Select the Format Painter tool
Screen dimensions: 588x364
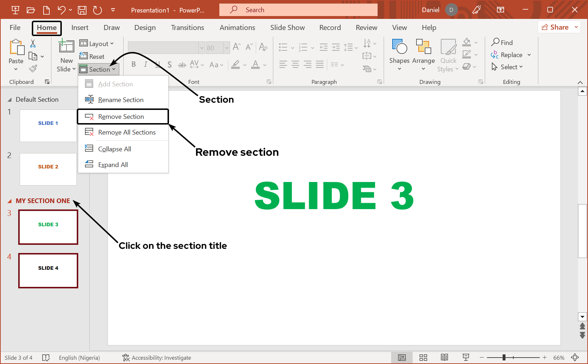[x=33, y=68]
